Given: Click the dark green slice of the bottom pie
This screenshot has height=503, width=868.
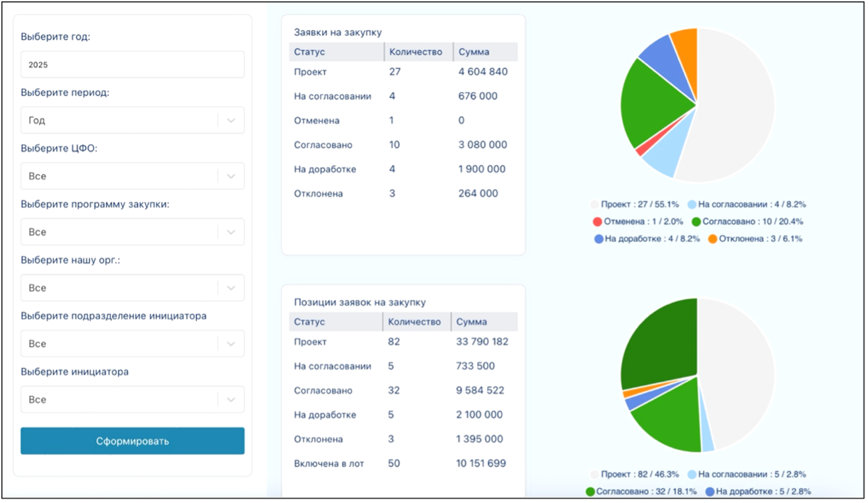Looking at the screenshot, I should (x=658, y=341).
